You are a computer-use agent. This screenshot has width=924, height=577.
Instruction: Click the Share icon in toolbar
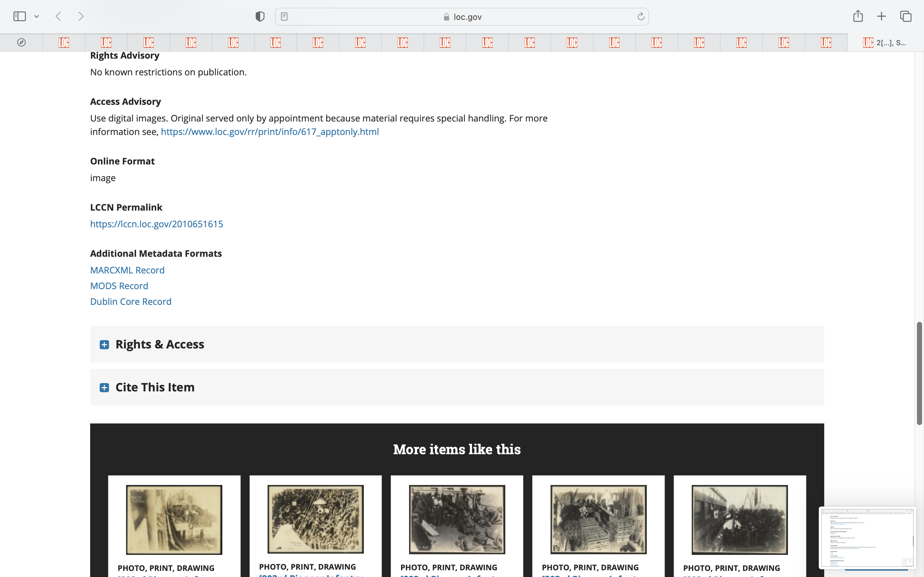[858, 16]
